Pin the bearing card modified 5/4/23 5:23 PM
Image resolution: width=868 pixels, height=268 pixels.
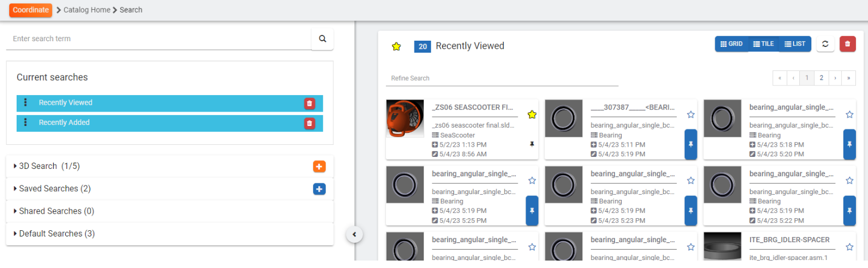click(691, 211)
